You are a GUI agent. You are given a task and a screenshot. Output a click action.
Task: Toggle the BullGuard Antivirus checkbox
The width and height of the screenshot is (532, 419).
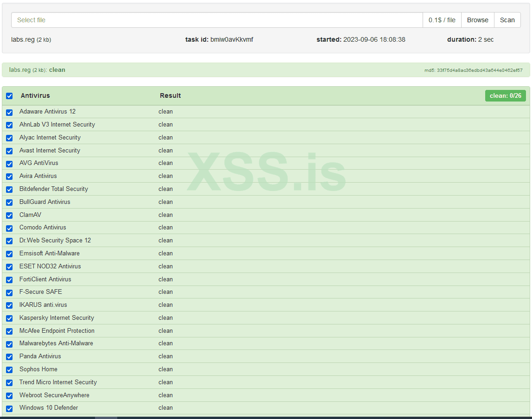9,203
